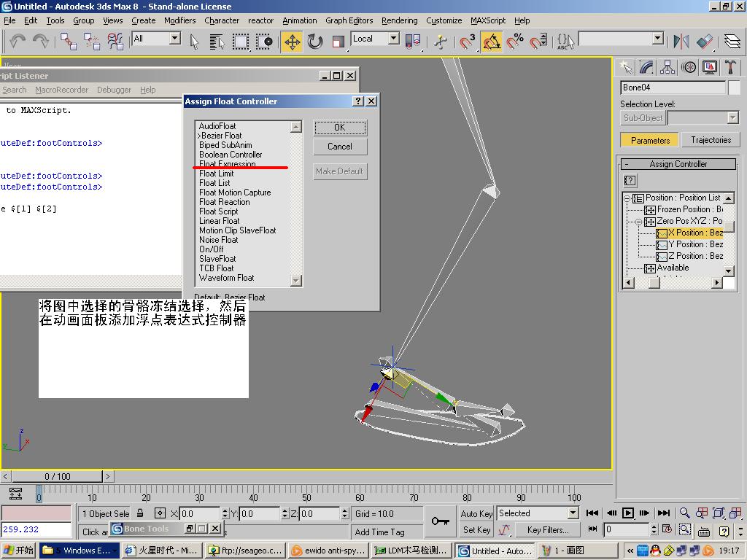
Task: Activate Select and Move tool
Action: point(292,42)
